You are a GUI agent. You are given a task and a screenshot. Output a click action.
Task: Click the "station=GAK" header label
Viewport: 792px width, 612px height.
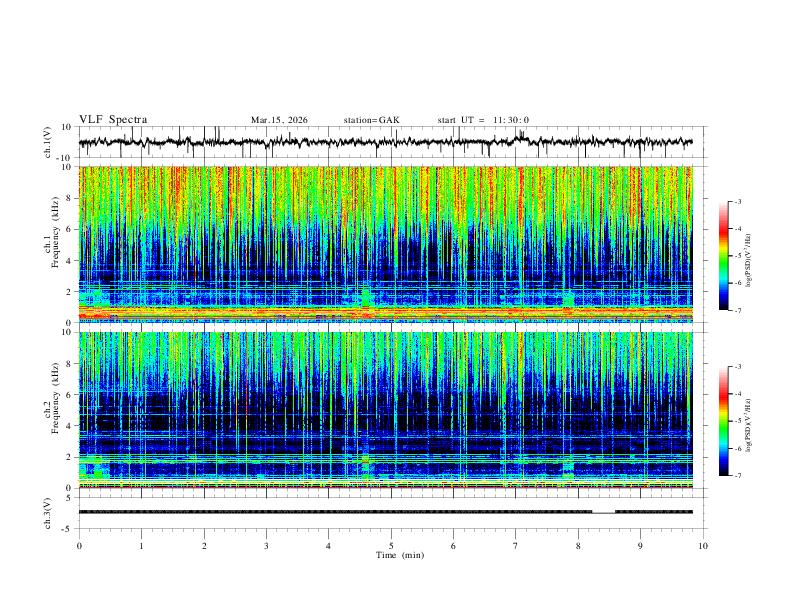pyautogui.click(x=372, y=120)
